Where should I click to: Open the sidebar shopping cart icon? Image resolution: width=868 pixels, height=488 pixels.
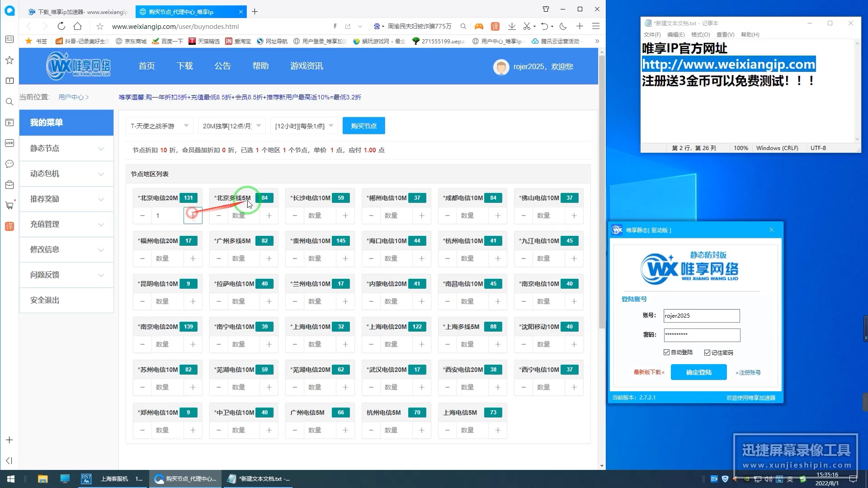[x=9, y=205]
